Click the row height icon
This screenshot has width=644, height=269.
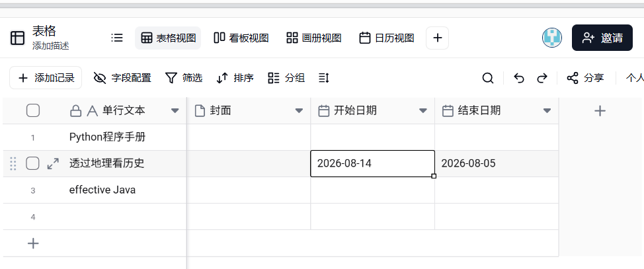pos(323,78)
